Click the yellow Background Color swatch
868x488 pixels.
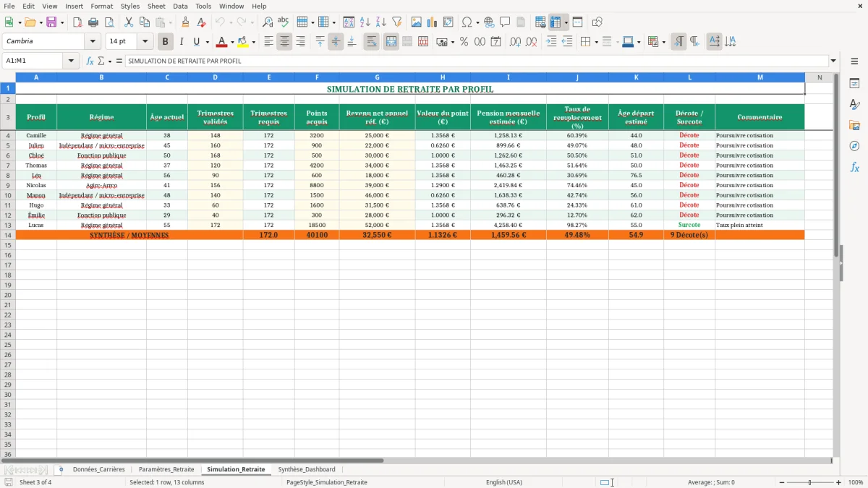[x=243, y=42]
